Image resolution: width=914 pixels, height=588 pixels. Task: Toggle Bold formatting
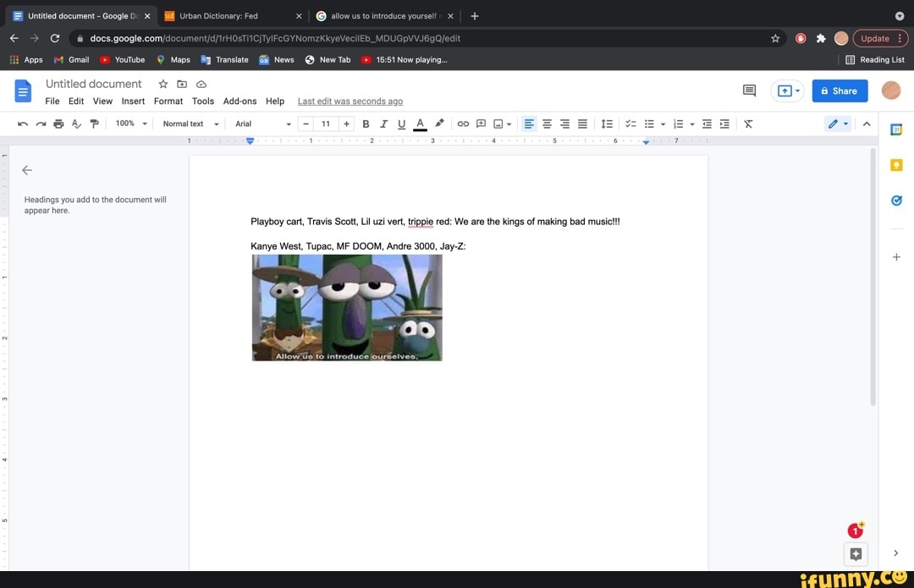click(x=366, y=124)
